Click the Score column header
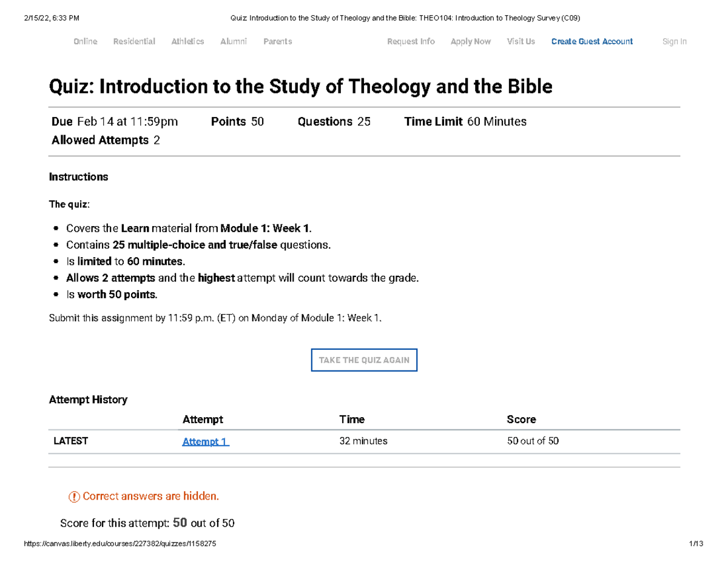The height and width of the screenshot is (562, 728). 522,419
